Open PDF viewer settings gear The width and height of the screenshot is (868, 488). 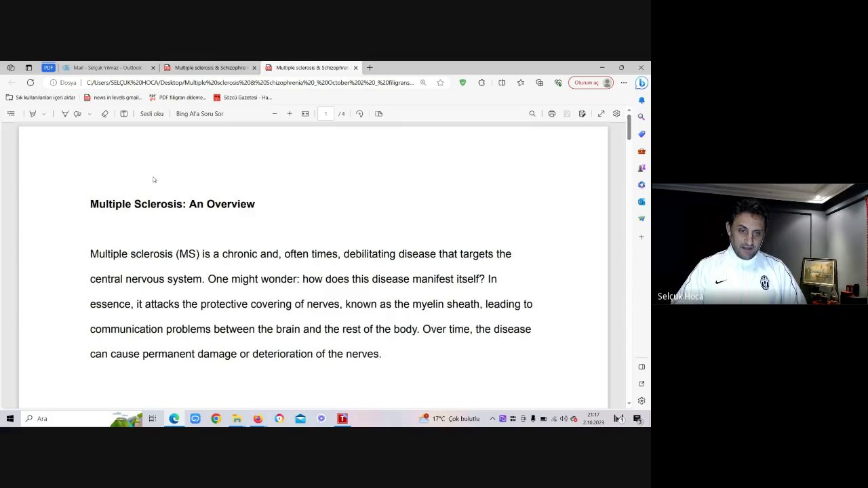coord(616,114)
